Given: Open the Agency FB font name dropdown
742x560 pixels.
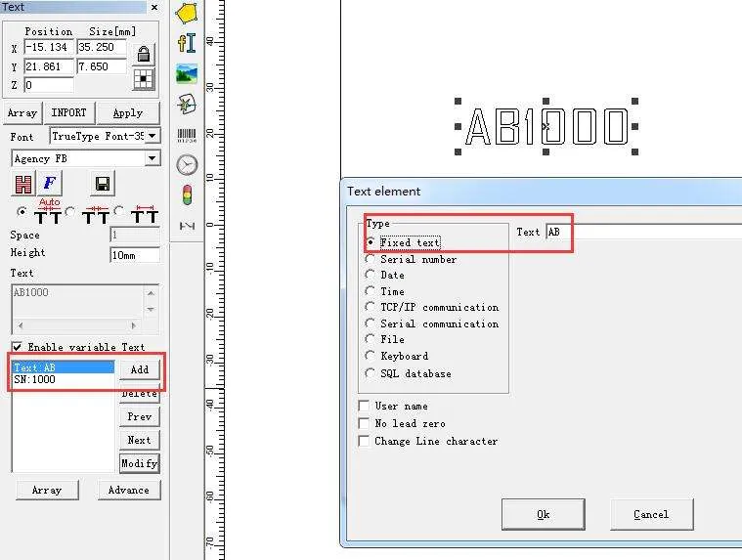Looking at the screenshot, I should click(x=152, y=158).
